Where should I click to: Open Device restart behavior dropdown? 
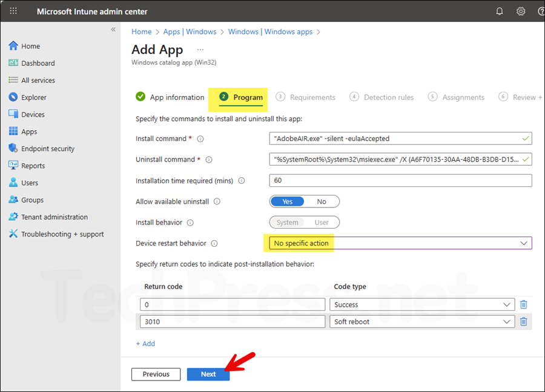[x=400, y=243]
